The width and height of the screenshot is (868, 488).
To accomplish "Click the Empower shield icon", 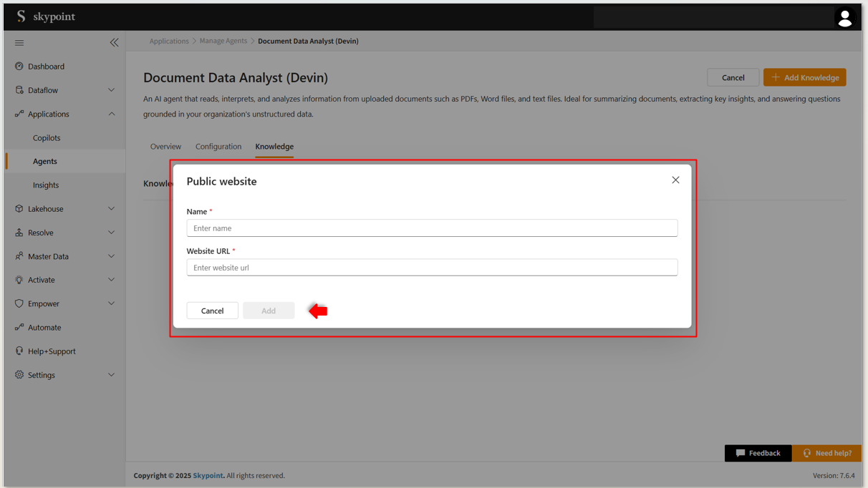I will click(x=19, y=303).
